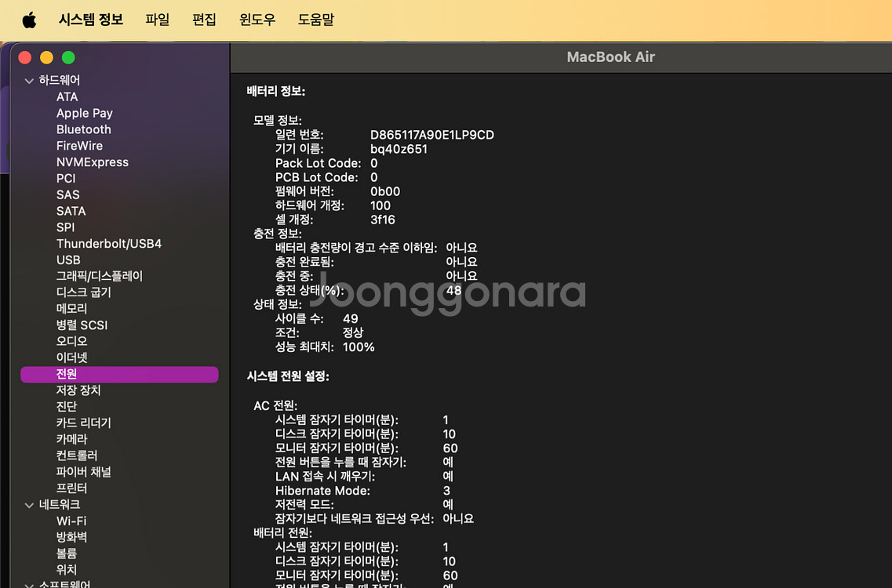Click the MacBook Air window title

[610, 57]
